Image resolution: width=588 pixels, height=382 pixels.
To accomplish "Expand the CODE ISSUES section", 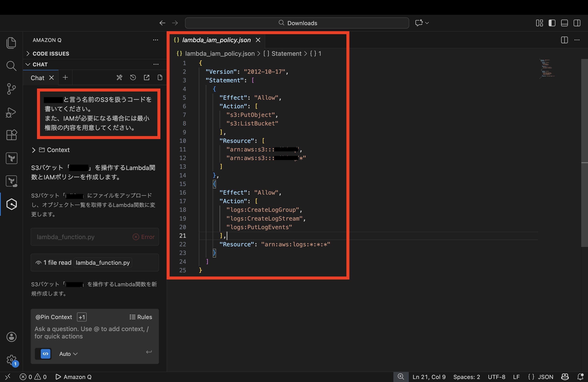I will pyautogui.click(x=51, y=54).
